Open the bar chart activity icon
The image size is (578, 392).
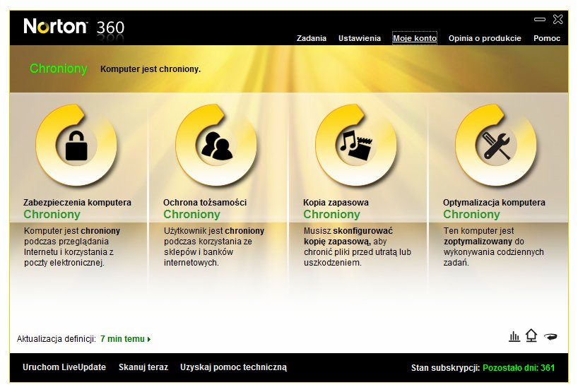pos(514,337)
